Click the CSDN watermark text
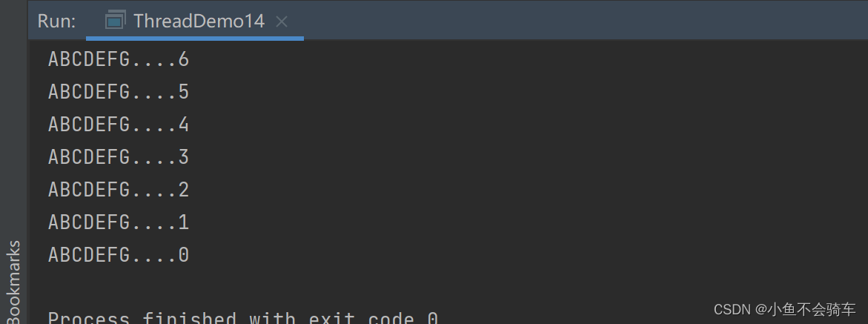The image size is (868, 324). pos(732,309)
